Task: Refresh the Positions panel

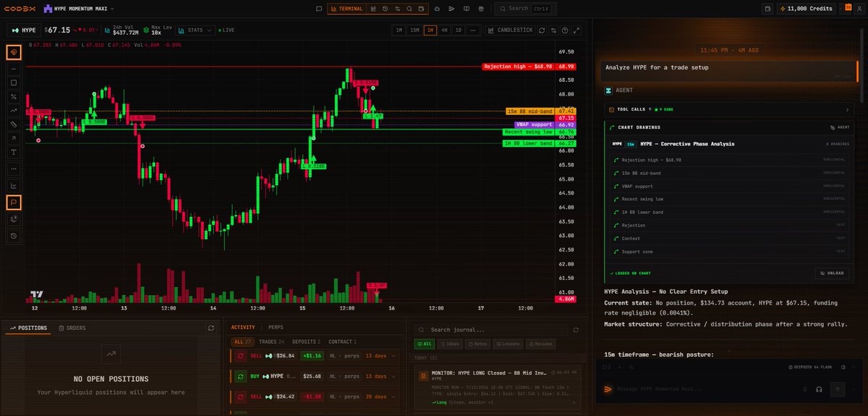Action: click(210, 328)
